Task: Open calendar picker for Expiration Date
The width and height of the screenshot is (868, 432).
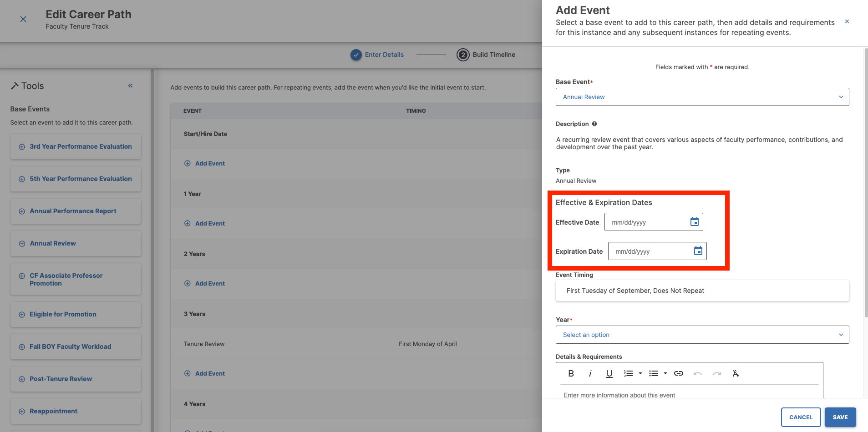Action: pos(698,251)
